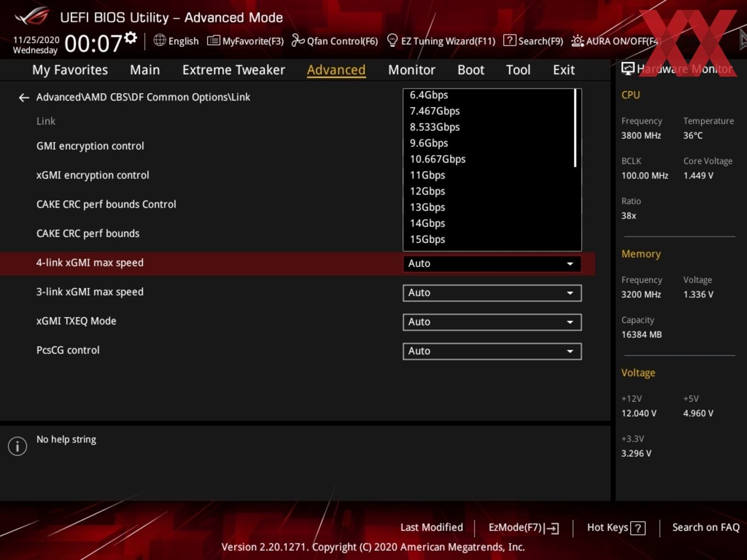Open Hot Keys help
747x560 pixels.
[x=616, y=528]
